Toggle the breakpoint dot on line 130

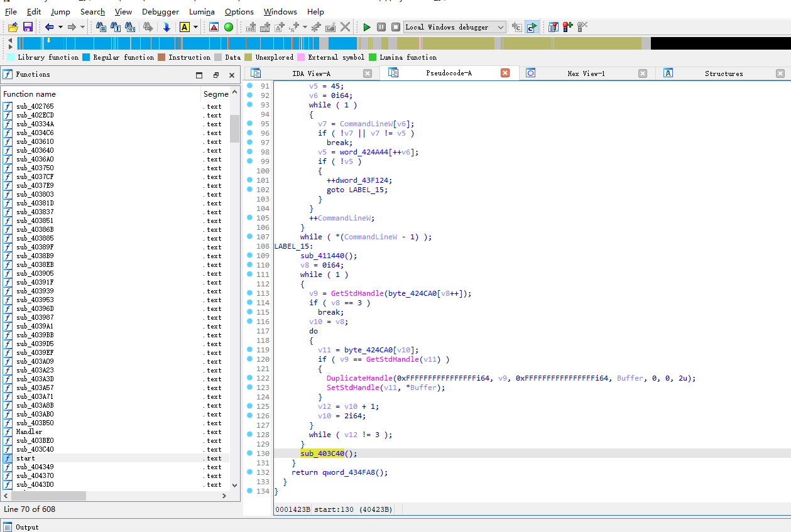[x=249, y=453]
